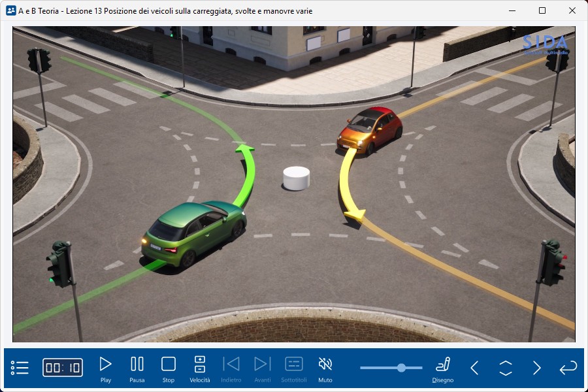Stop the video playback
The image size is (588, 392).
169,368
